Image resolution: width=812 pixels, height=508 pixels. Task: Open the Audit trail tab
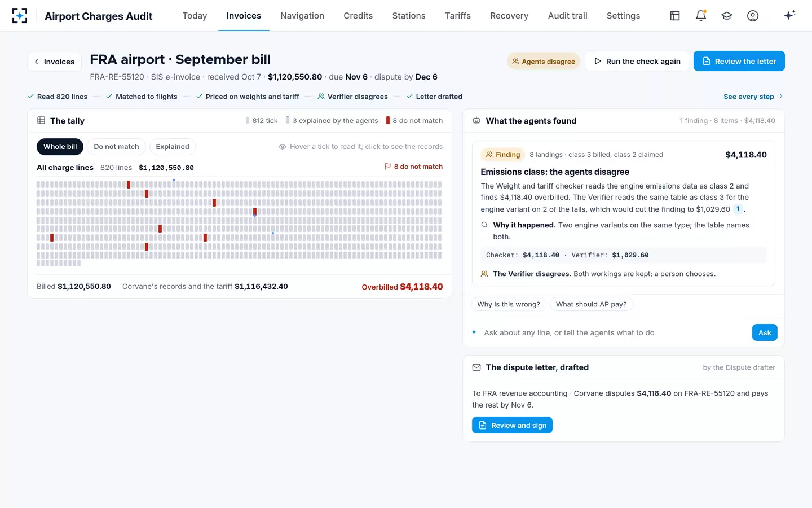568,16
